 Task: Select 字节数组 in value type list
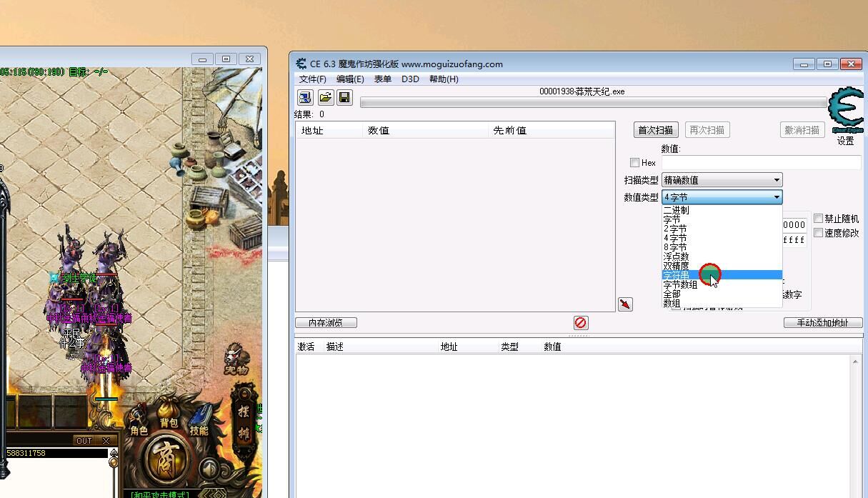click(722, 285)
